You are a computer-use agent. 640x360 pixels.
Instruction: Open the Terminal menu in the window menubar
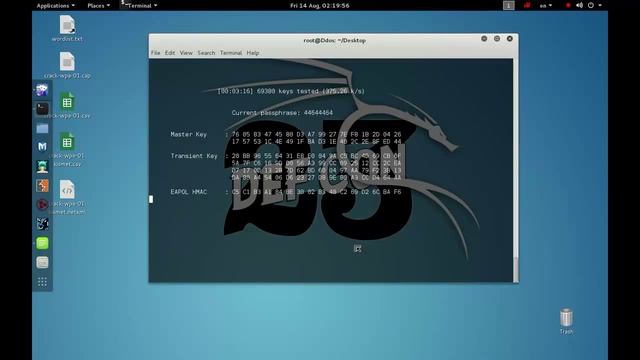click(231, 53)
